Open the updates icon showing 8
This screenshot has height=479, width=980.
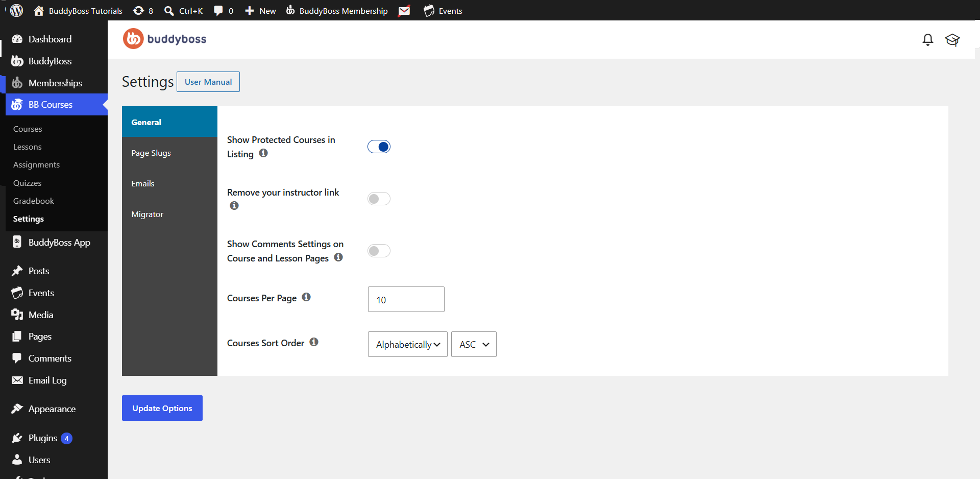click(143, 11)
